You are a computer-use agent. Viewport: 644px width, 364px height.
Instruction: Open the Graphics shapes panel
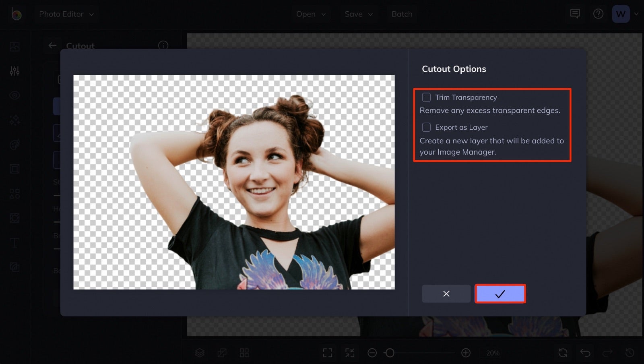pyautogui.click(x=14, y=194)
